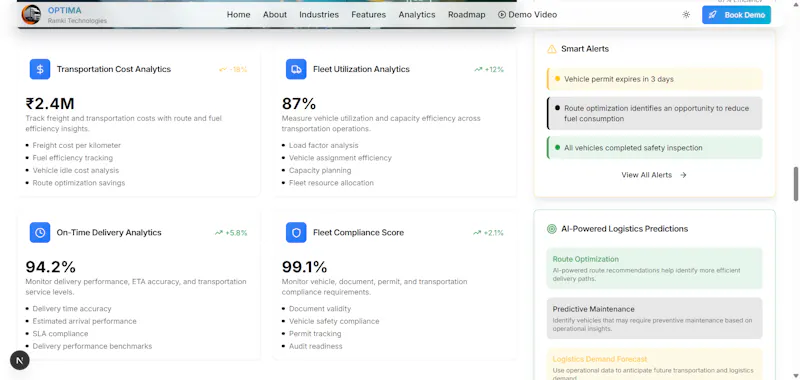The width and height of the screenshot is (800, 380).
Task: Click the +5.8% trend arrow indicator
Action: 231,233
